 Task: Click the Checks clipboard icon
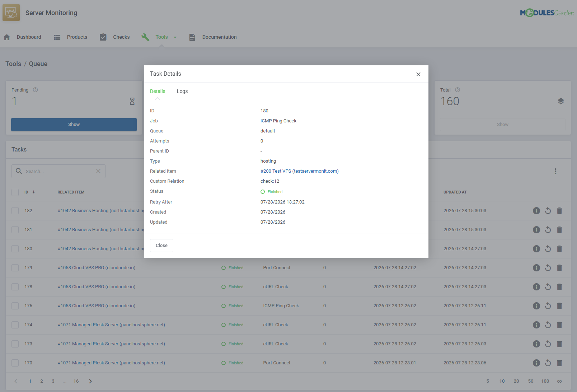103,37
